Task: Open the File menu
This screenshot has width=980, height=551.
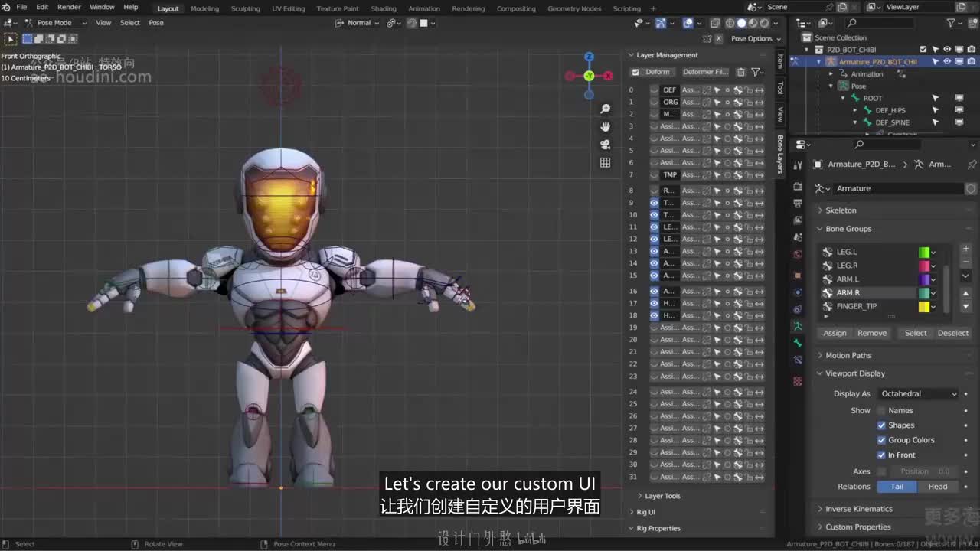Action: pos(21,7)
